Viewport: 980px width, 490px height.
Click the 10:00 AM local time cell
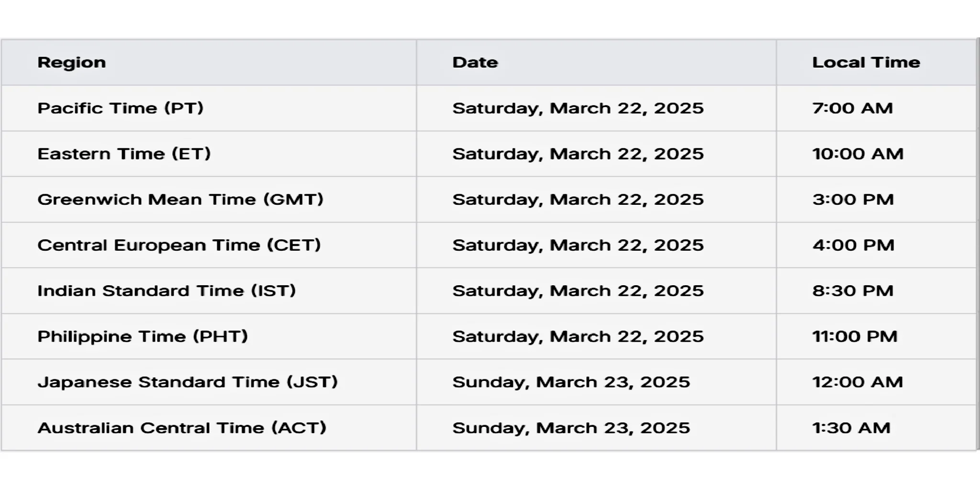876,154
